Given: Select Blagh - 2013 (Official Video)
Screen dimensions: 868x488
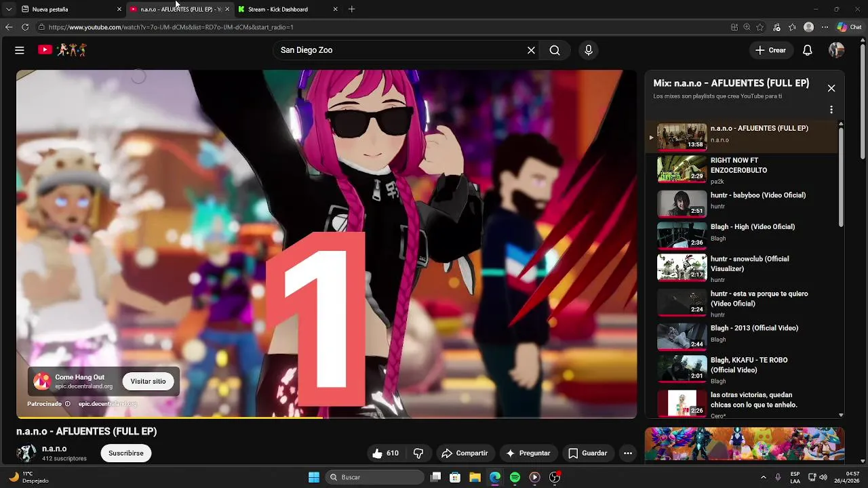Looking at the screenshot, I should 743,336.
